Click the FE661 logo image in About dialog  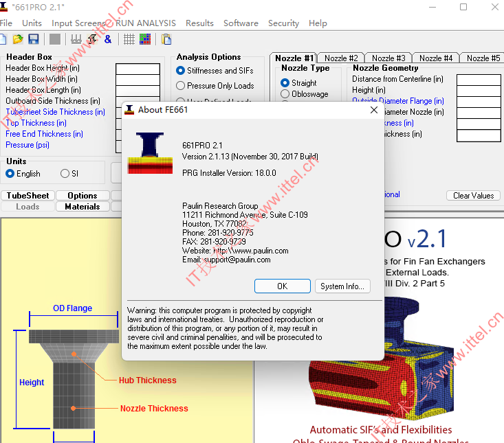150,153
